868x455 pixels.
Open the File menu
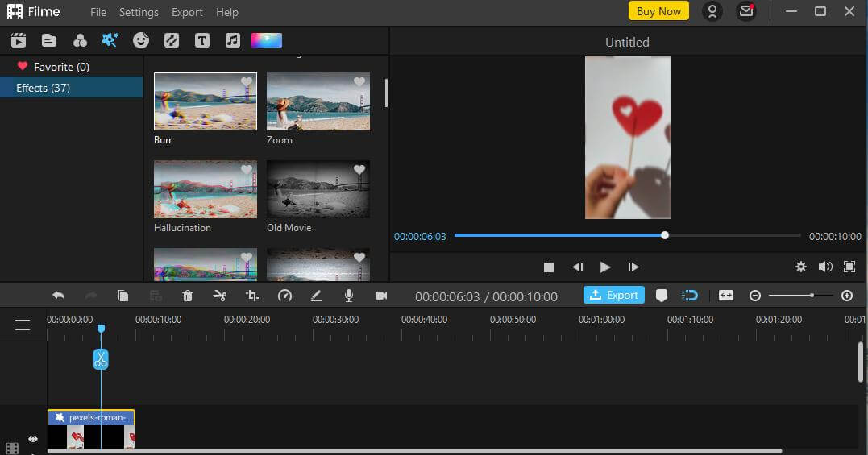click(x=98, y=12)
